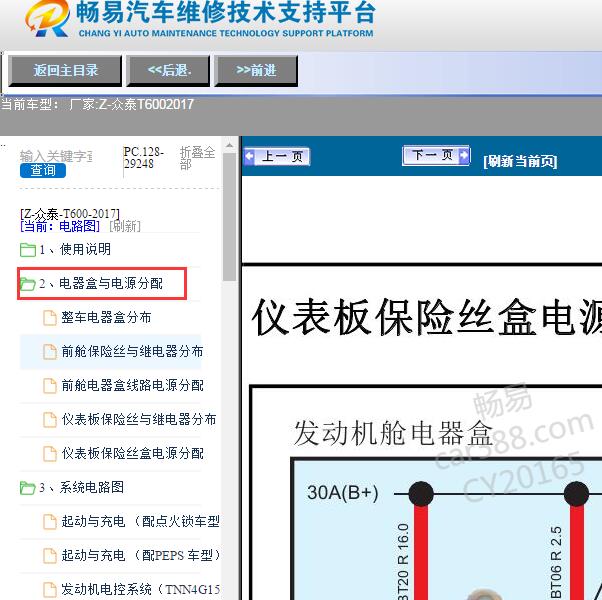
Task: Select the 1、使用说明 tree entry
Action: pos(75,250)
